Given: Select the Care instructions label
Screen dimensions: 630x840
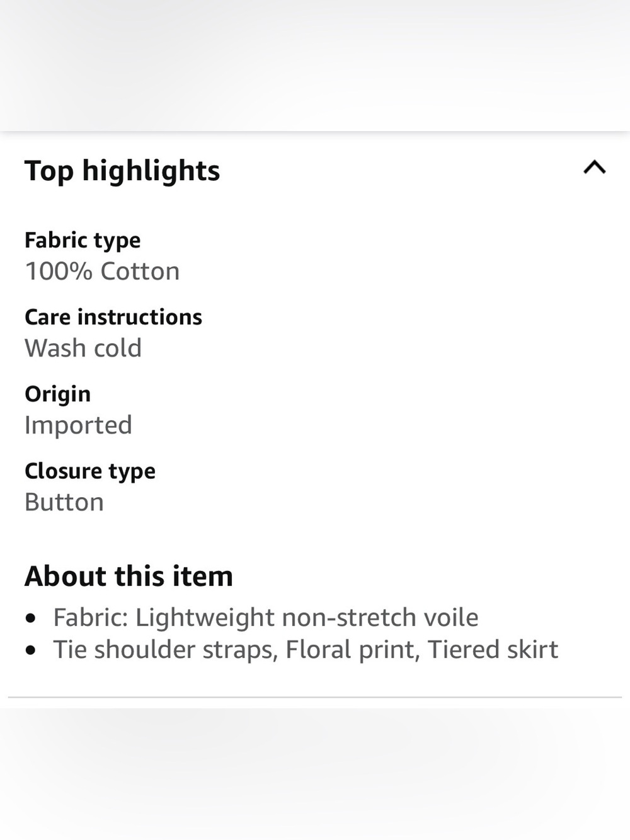Looking at the screenshot, I should pyautogui.click(x=113, y=317).
